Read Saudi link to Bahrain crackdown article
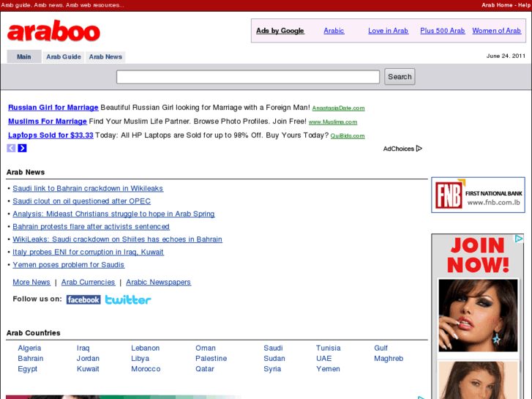The width and height of the screenshot is (532, 399). tap(88, 188)
